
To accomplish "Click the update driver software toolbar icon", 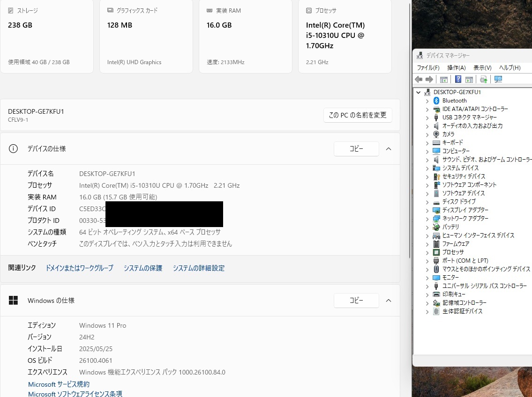I will tap(483, 80).
